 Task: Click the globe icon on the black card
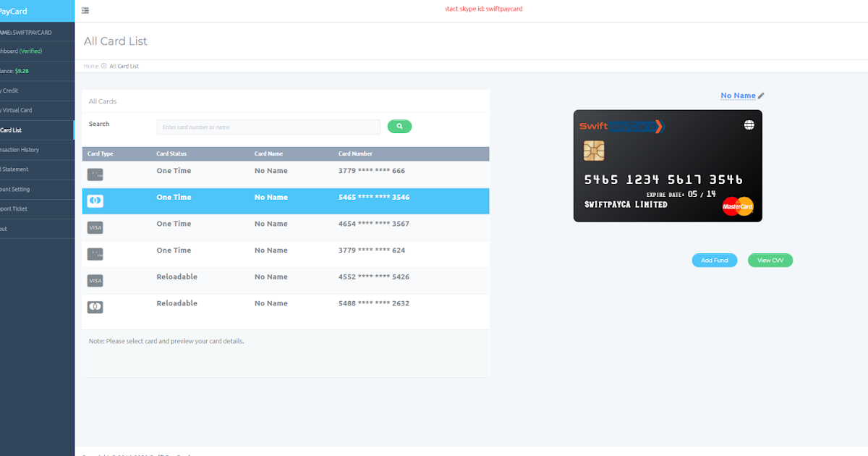point(749,124)
